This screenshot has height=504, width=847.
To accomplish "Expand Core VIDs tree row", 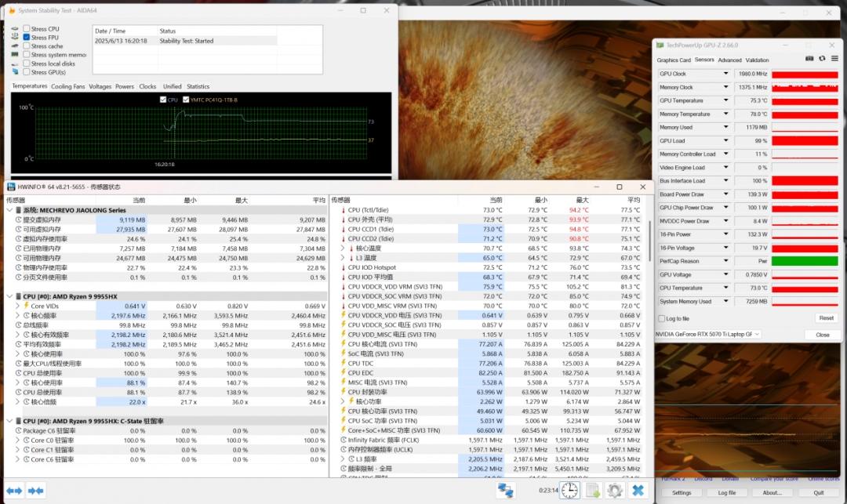I will 17,306.
